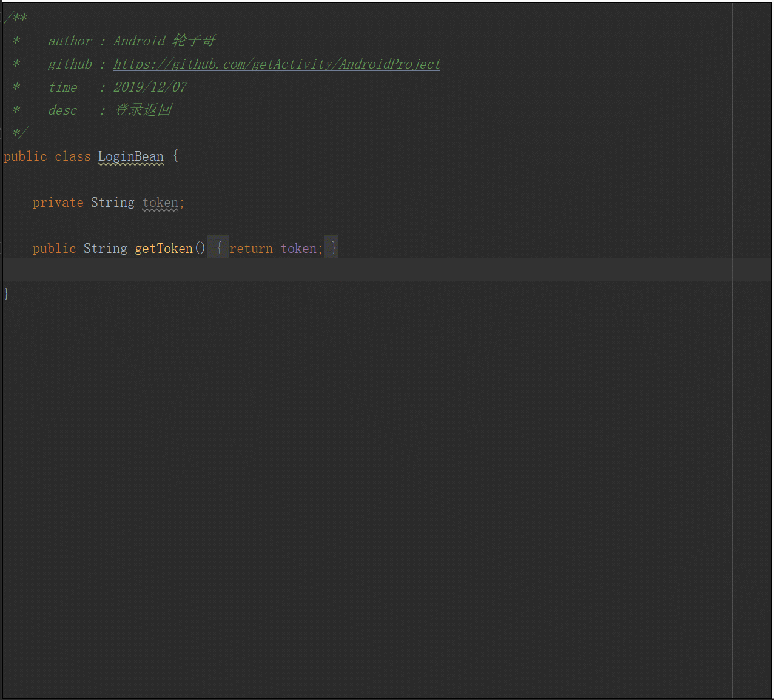The height and width of the screenshot is (700, 774).
Task: Click the desc text 登录返回
Action: [143, 110]
